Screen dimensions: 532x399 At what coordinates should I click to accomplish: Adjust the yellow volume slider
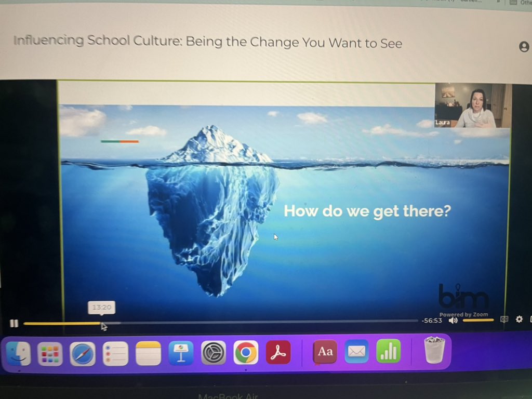478,320
